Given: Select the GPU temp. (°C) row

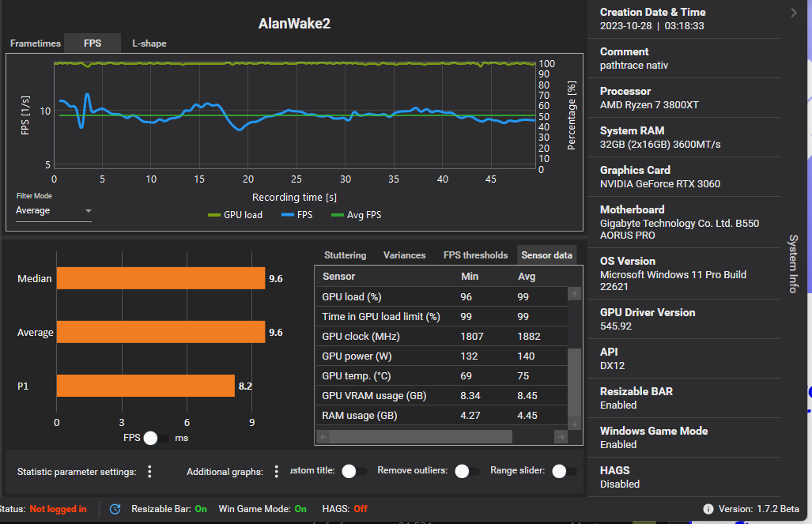Looking at the screenshot, I should [x=442, y=376].
